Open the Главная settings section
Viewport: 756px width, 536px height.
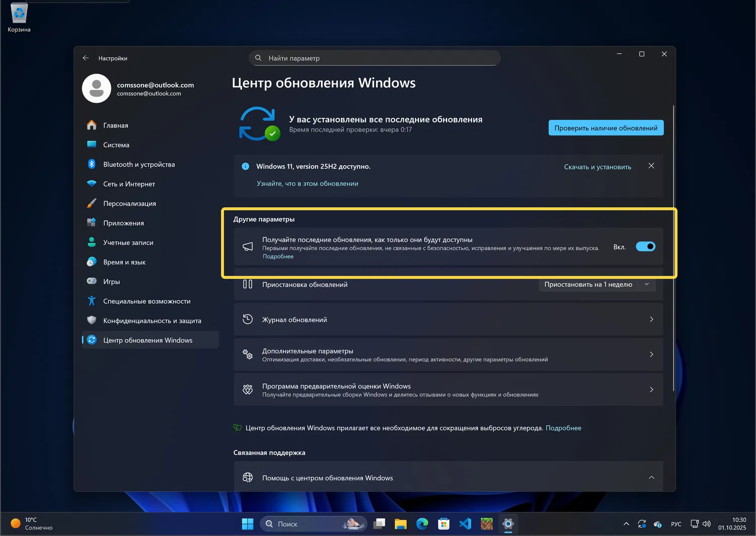[150, 125]
